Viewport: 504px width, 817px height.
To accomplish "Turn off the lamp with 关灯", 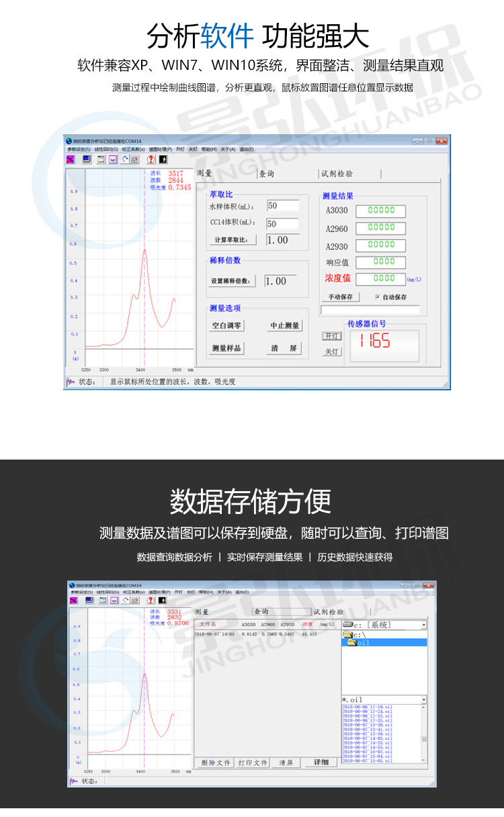I will (x=333, y=351).
